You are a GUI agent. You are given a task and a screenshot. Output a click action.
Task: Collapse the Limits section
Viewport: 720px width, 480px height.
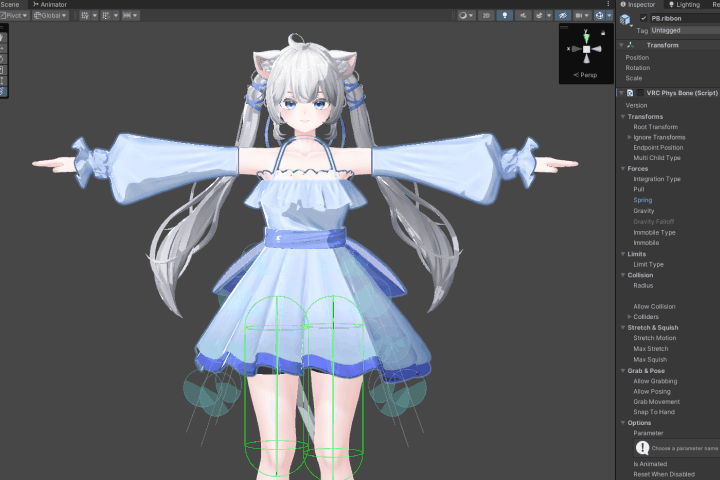coord(623,254)
